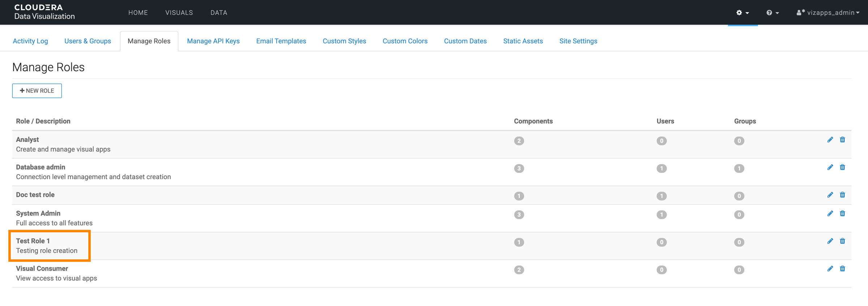The image size is (868, 306).
Task: Edit the System Admin role
Action: click(x=830, y=214)
